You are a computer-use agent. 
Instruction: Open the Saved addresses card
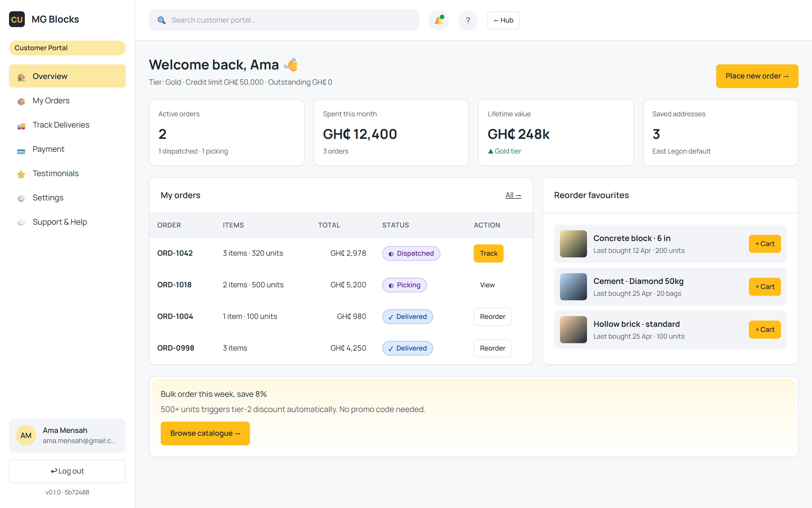(720, 133)
